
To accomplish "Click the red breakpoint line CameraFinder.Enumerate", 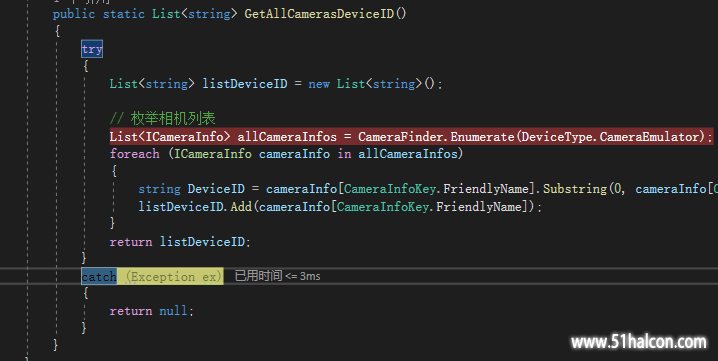I will pos(411,137).
